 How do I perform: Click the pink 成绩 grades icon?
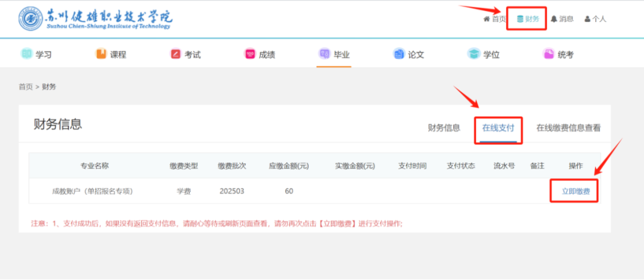250,54
